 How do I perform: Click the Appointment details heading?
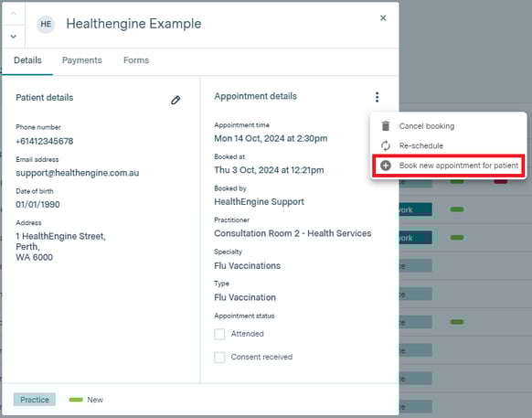[255, 96]
